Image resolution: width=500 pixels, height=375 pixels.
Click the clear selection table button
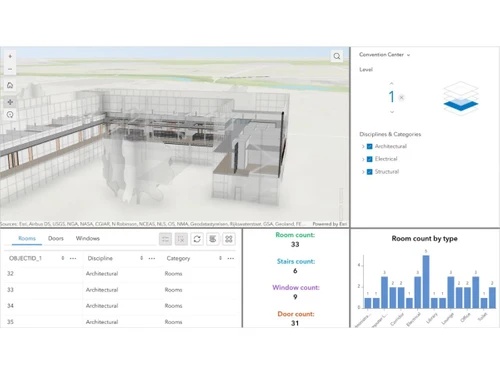pos(181,239)
